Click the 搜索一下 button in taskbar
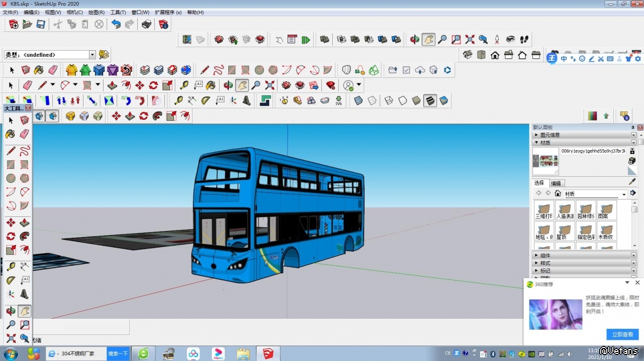Screen dimensions: 644x361 pos(118,353)
